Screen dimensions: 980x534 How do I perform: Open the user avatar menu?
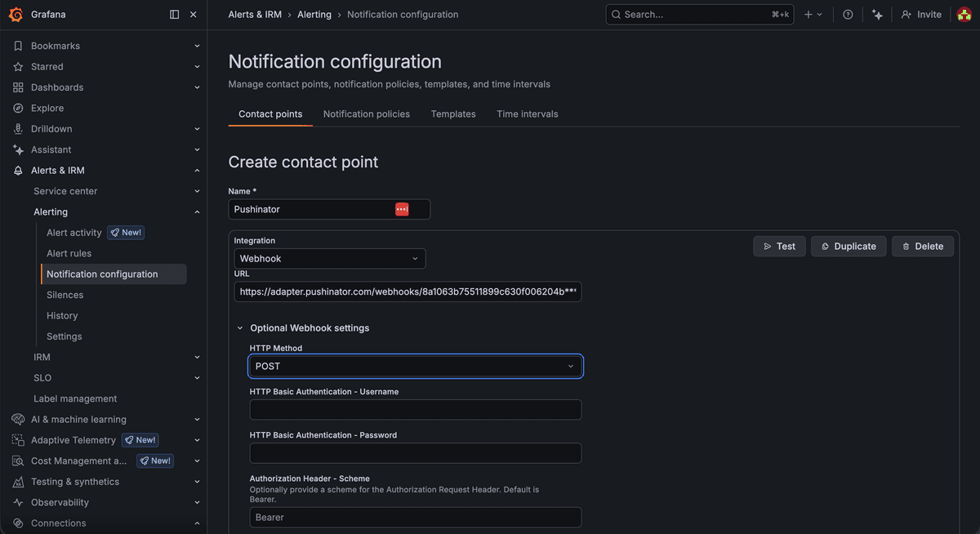point(964,15)
